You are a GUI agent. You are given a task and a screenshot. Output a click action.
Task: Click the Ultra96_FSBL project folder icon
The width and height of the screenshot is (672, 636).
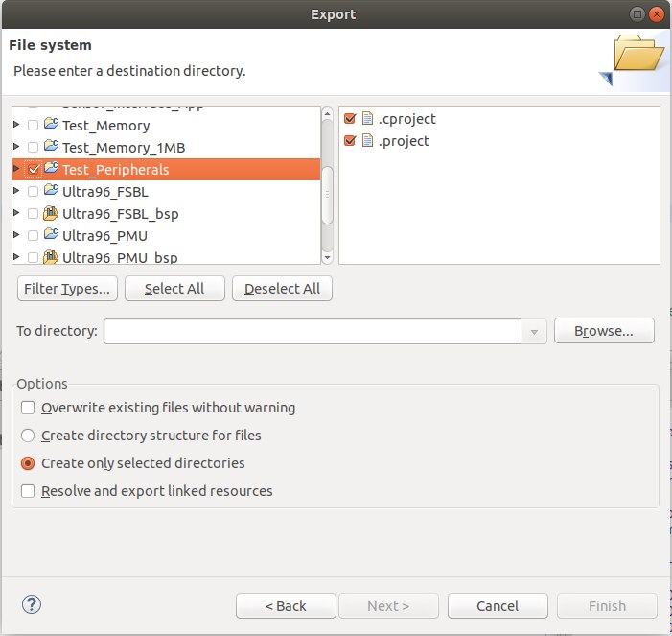tap(52, 191)
